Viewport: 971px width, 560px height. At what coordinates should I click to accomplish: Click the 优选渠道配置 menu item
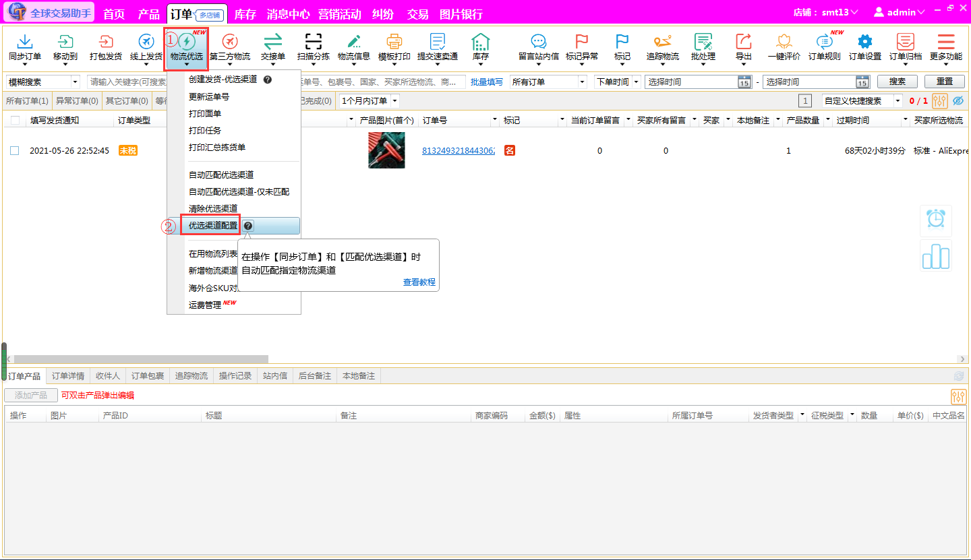pos(213,226)
